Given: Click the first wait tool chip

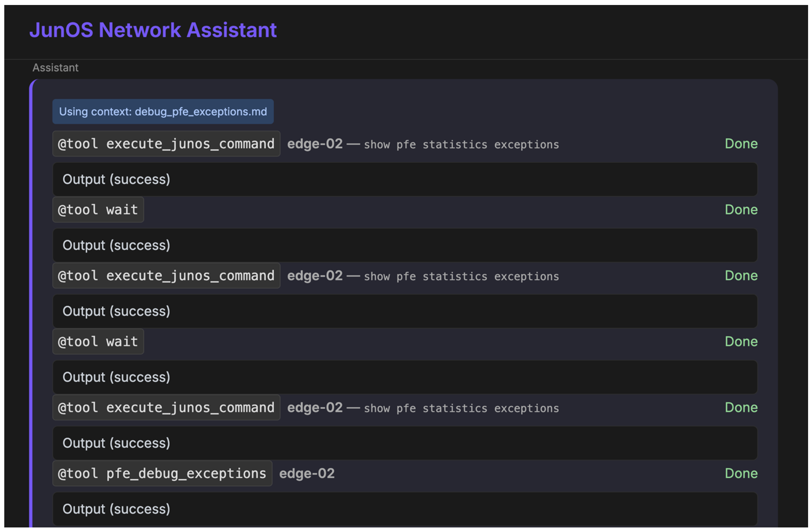Looking at the screenshot, I should tap(98, 210).
